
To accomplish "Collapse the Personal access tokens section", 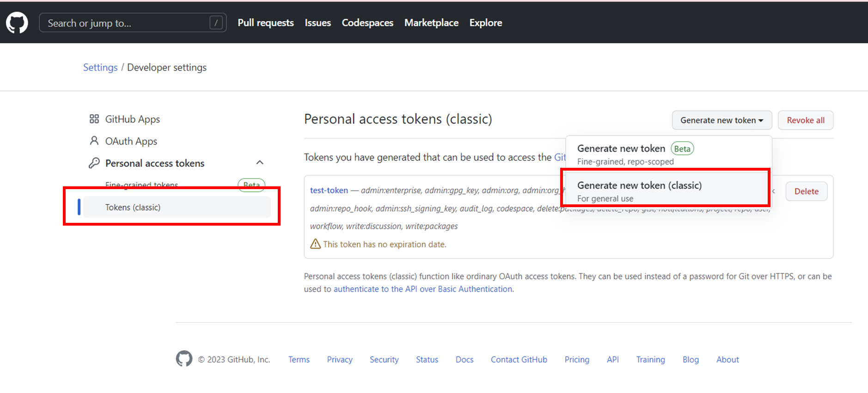I will 260,162.
